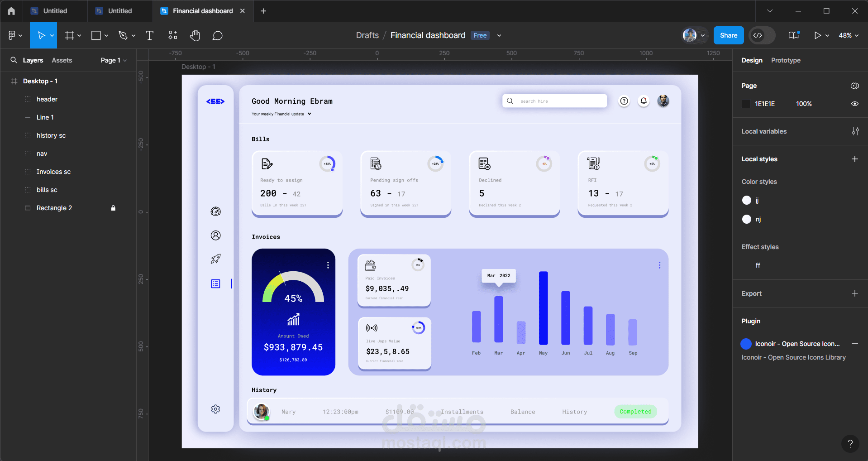Open a new file tab
This screenshot has width=868, height=461.
coord(263,11)
